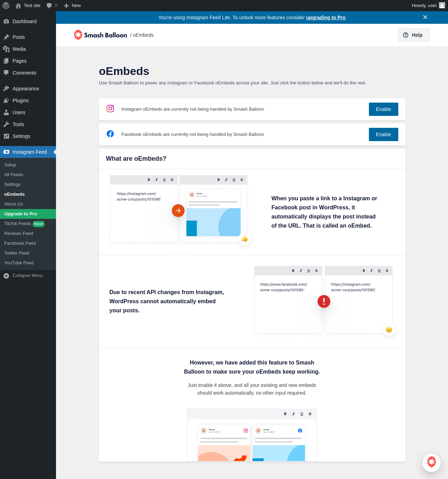Click the 'What are oEmbeds?' heading
Image resolution: width=448 pixels, height=479 pixels.
[x=136, y=159]
